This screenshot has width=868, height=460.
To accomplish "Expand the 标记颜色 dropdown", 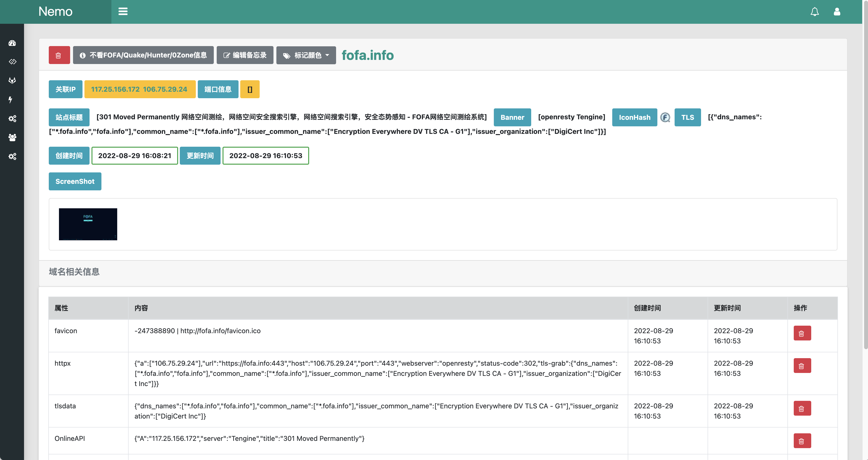I will pos(306,55).
